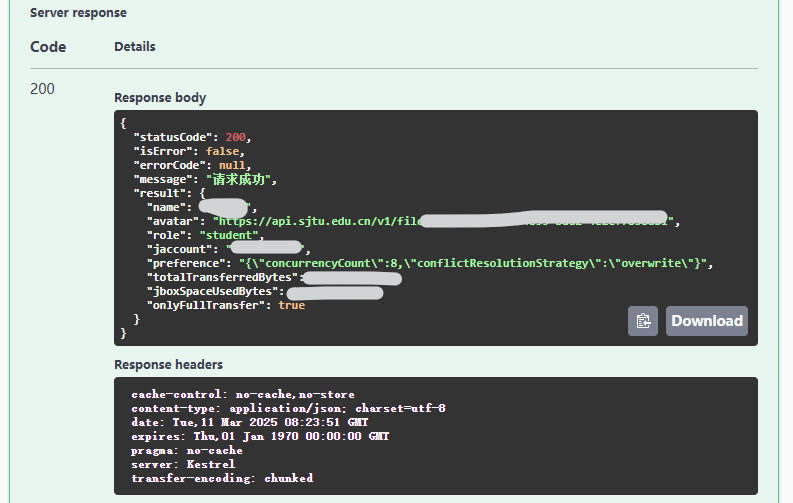Image resolution: width=793 pixels, height=503 pixels.
Task: Click the "Code" column header
Action: click(x=48, y=47)
